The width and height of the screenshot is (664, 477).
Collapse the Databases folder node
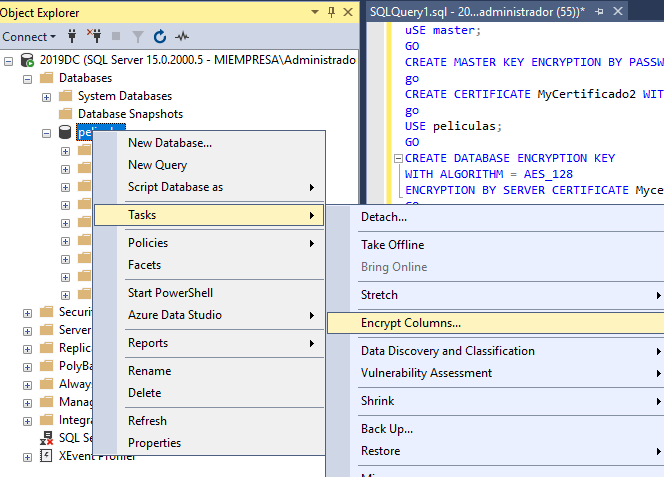click(x=28, y=78)
